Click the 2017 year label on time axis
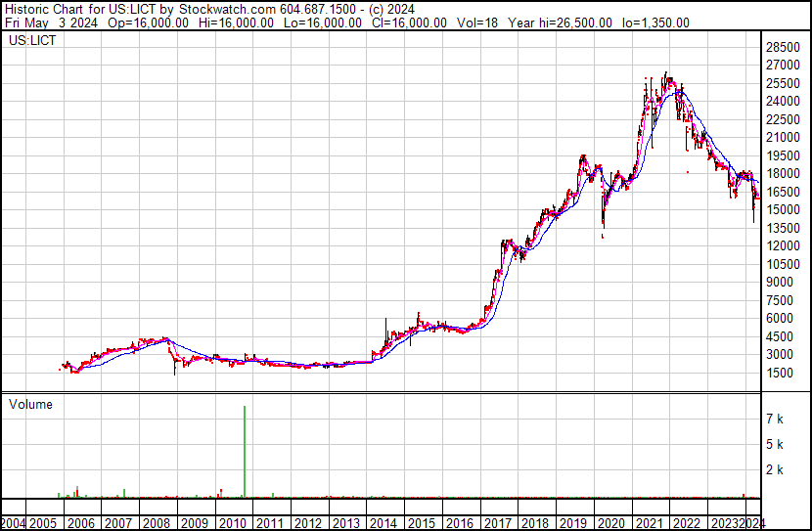This screenshot has width=812, height=531. (498, 523)
